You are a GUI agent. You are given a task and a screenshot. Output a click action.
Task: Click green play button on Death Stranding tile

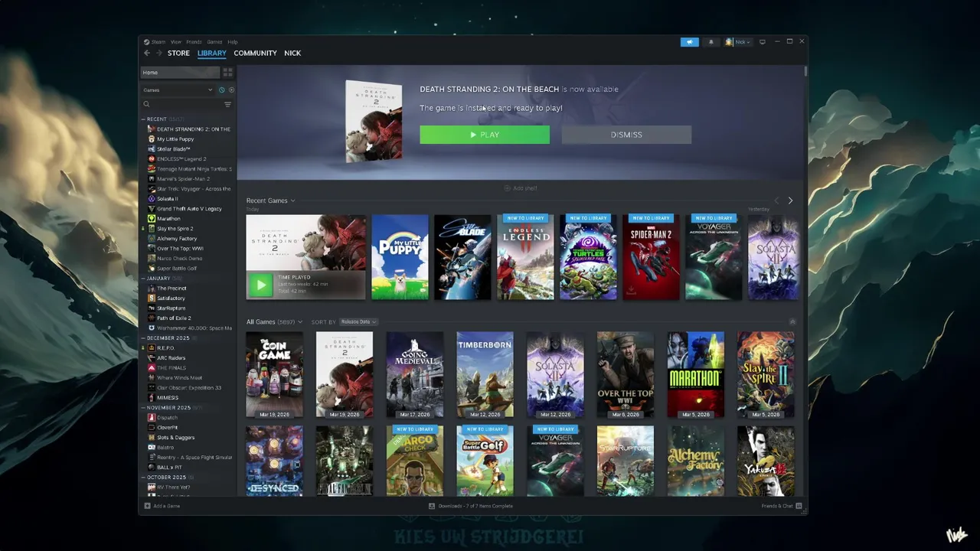tap(260, 285)
